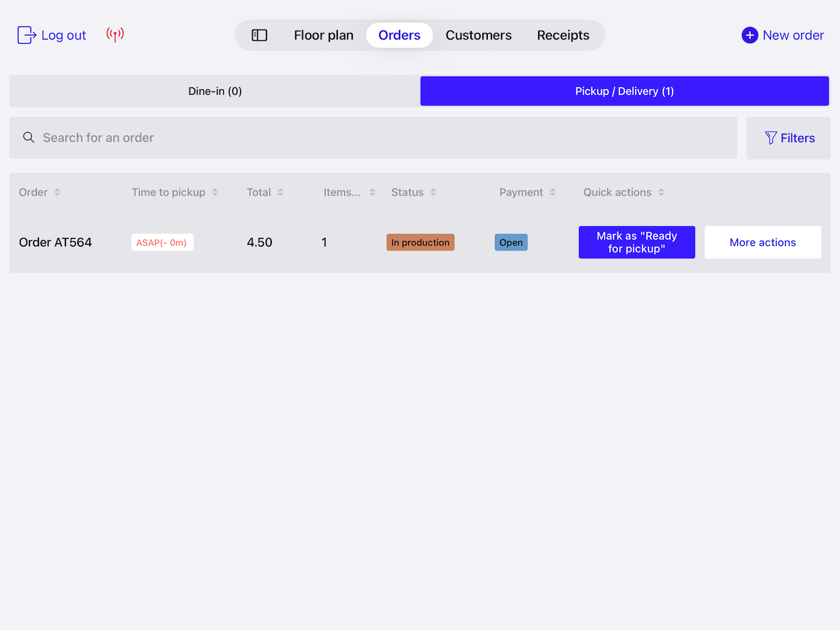Show Dine-in (0) orders
The height and width of the screenshot is (630, 840).
tap(215, 91)
